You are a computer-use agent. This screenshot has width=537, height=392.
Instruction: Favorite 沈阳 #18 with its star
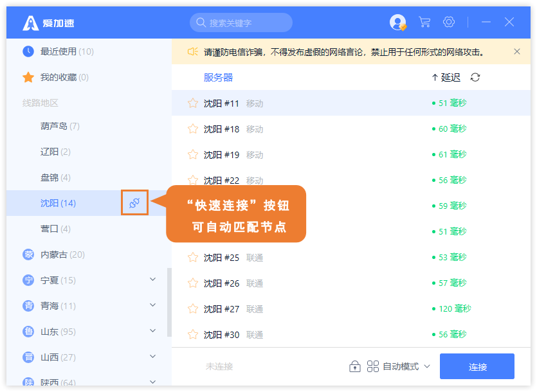click(x=193, y=129)
